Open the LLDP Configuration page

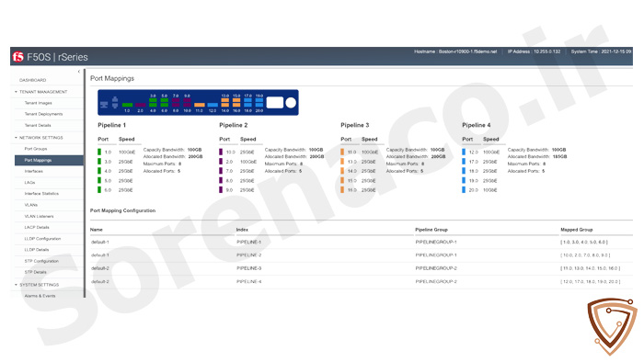(42, 239)
